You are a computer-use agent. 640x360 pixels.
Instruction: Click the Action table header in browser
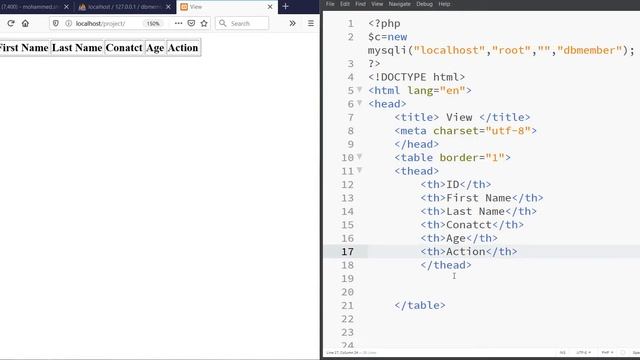[183, 48]
